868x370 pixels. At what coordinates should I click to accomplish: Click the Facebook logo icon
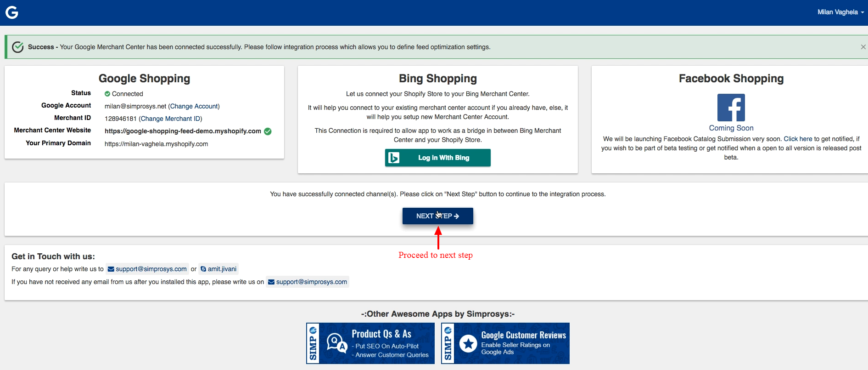731,108
